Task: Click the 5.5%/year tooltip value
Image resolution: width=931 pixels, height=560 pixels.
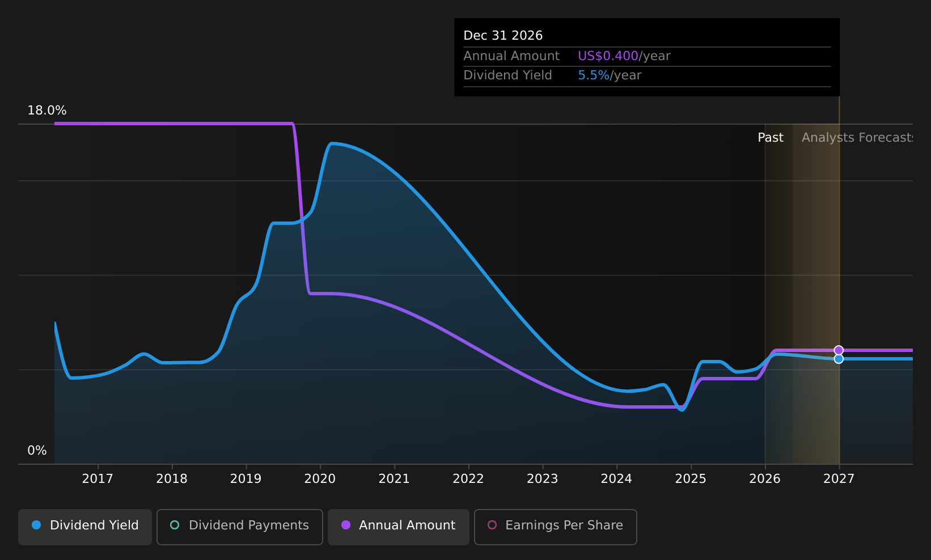Action: [610, 75]
